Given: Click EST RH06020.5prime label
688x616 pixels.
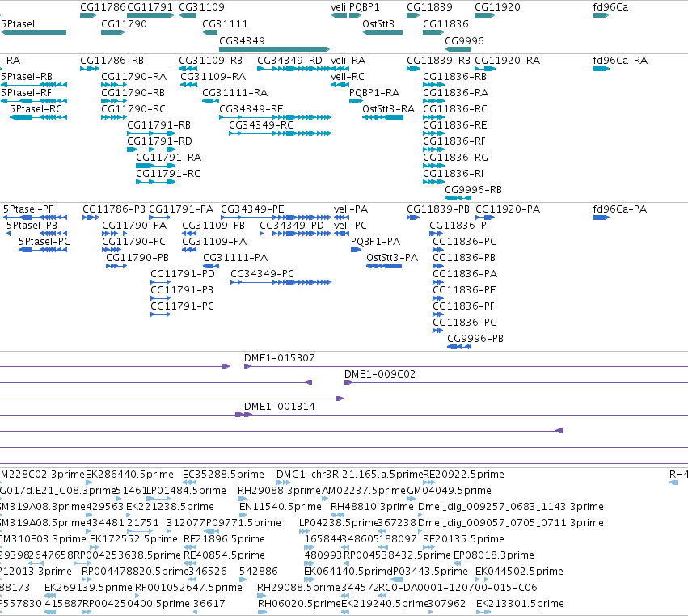Looking at the screenshot, I should (x=299, y=604).
